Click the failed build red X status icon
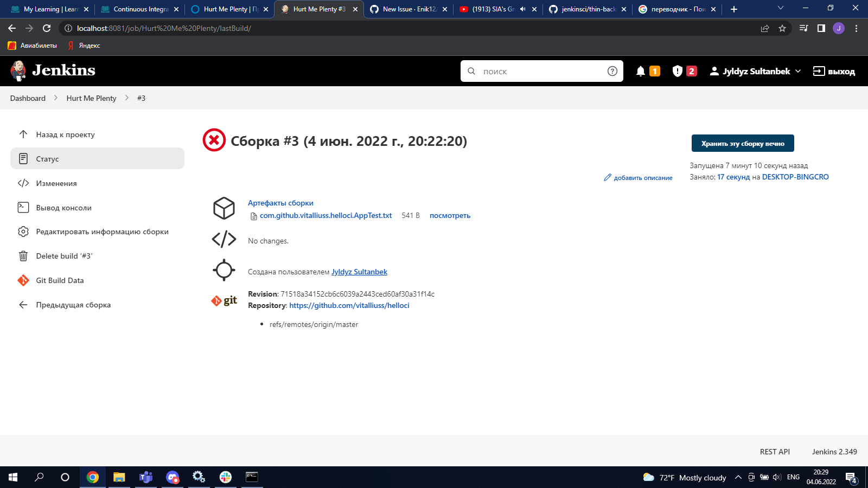 214,140
